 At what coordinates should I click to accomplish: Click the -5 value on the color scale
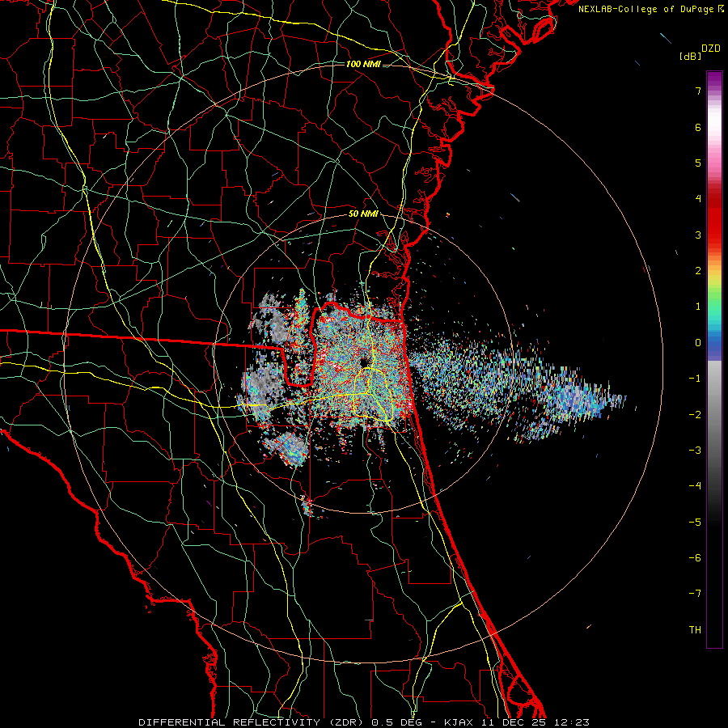695,522
